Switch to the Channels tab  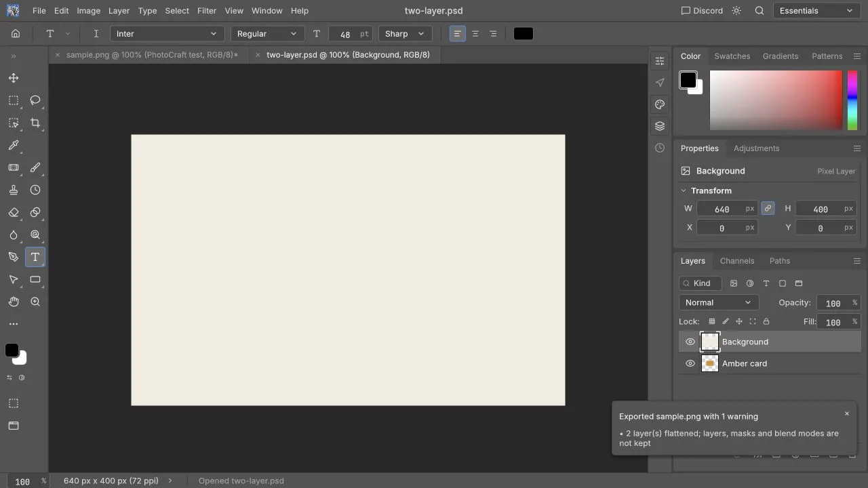737,261
